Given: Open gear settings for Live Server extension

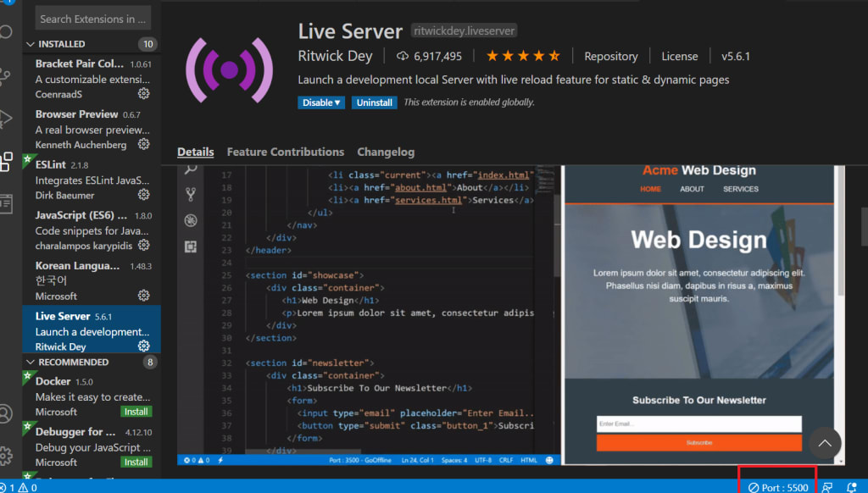Looking at the screenshot, I should (x=143, y=346).
